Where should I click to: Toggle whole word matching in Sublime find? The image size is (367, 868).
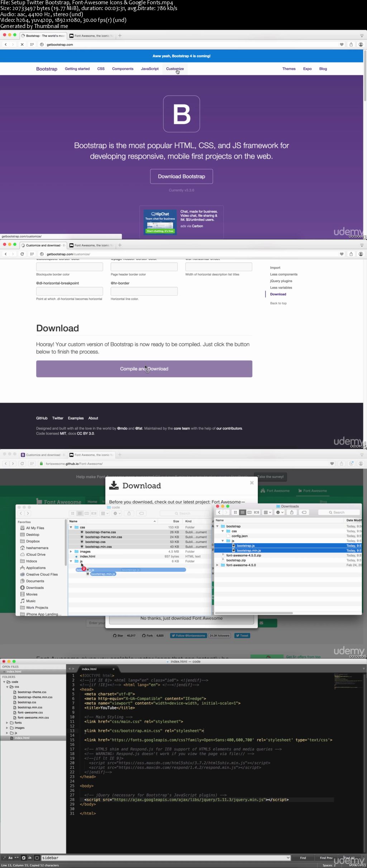[16, 858]
